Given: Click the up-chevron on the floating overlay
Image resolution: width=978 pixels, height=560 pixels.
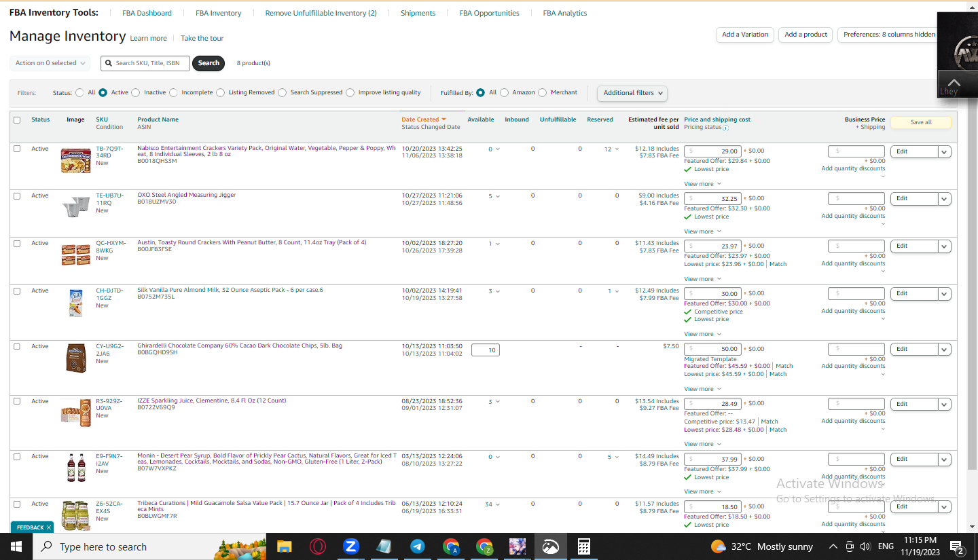Looking at the screenshot, I should pos(954,82).
